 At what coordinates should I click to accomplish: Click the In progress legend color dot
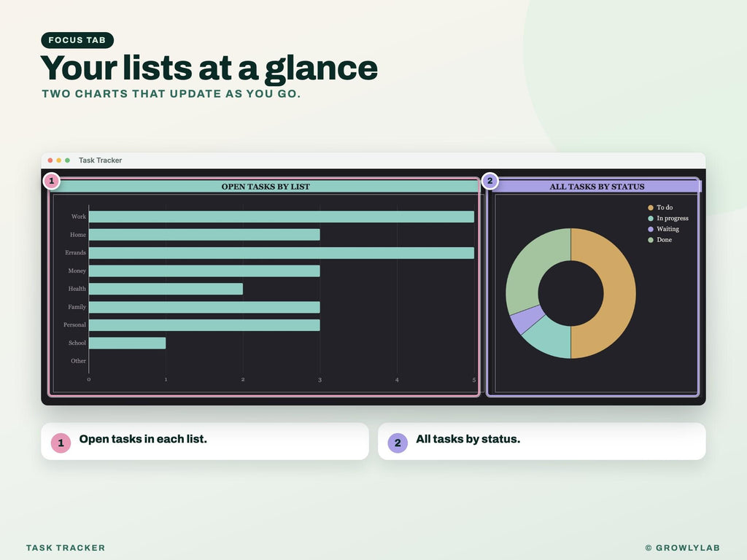tap(650, 219)
